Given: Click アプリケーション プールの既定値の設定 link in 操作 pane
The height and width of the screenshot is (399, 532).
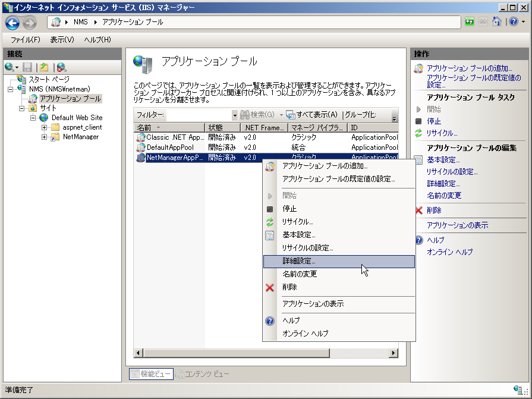Looking at the screenshot, I should (x=474, y=81).
